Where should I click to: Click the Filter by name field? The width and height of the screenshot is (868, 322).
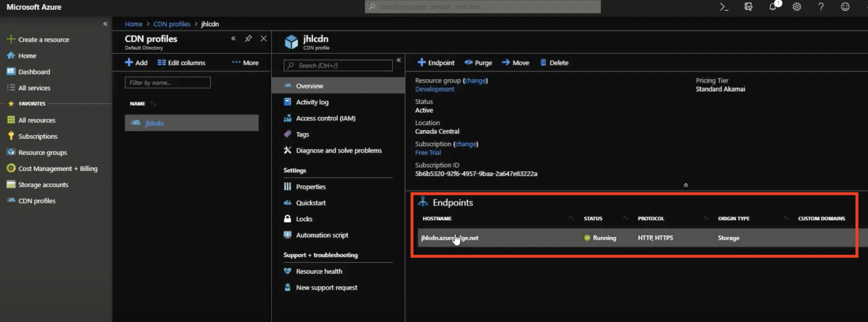(x=167, y=82)
